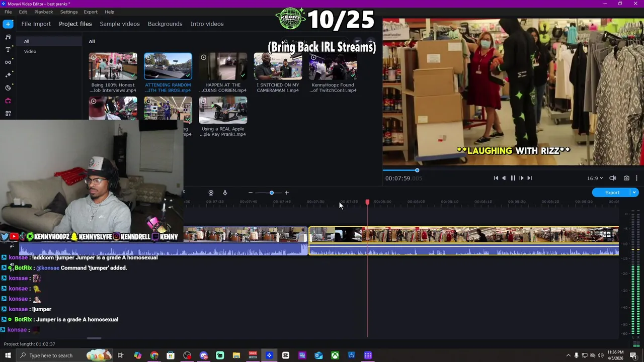
Task: Switch to the Project files tab
Action: pos(75,24)
